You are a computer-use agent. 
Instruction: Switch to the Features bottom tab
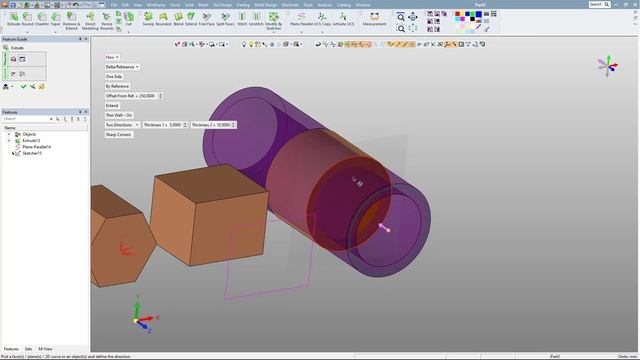click(x=11, y=349)
